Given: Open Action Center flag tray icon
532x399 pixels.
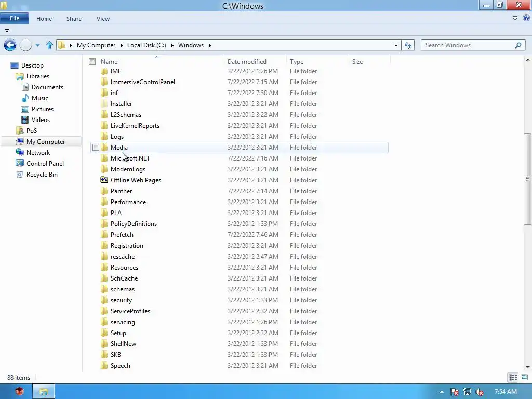Looking at the screenshot, I should (x=454, y=392).
